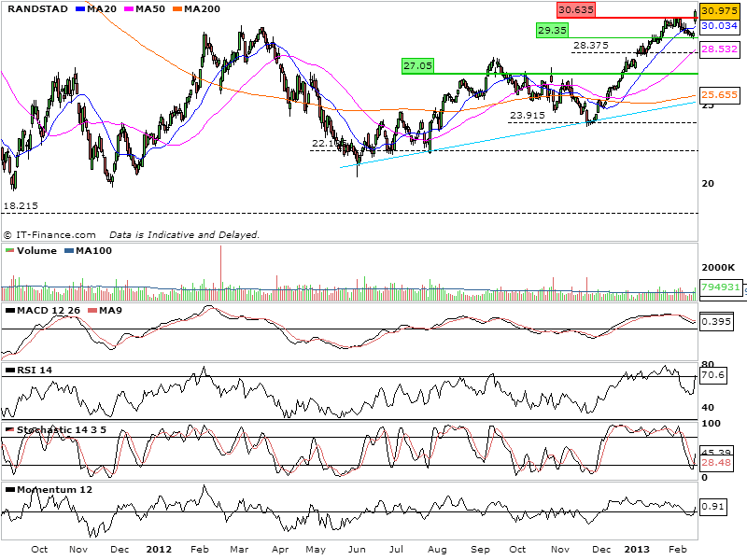Select the blue MA20 legend swatch
Viewport: 747px width, 560px height.
point(80,9)
